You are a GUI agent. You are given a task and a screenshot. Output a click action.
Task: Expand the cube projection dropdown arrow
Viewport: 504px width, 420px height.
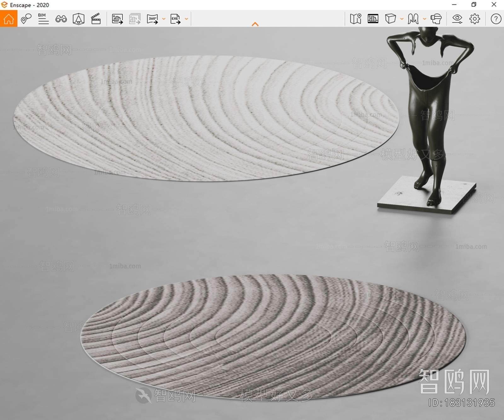[402, 19]
